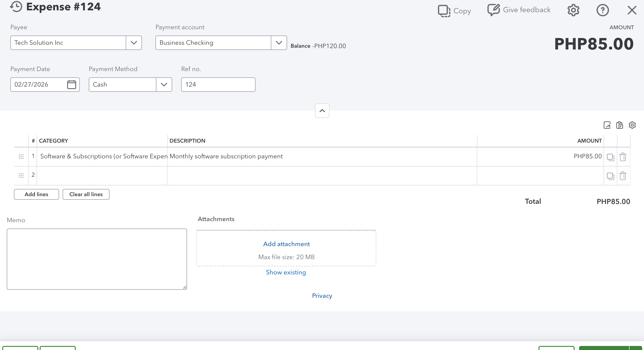Open the Payment Date calendar picker
644x350 pixels.
[71, 84]
